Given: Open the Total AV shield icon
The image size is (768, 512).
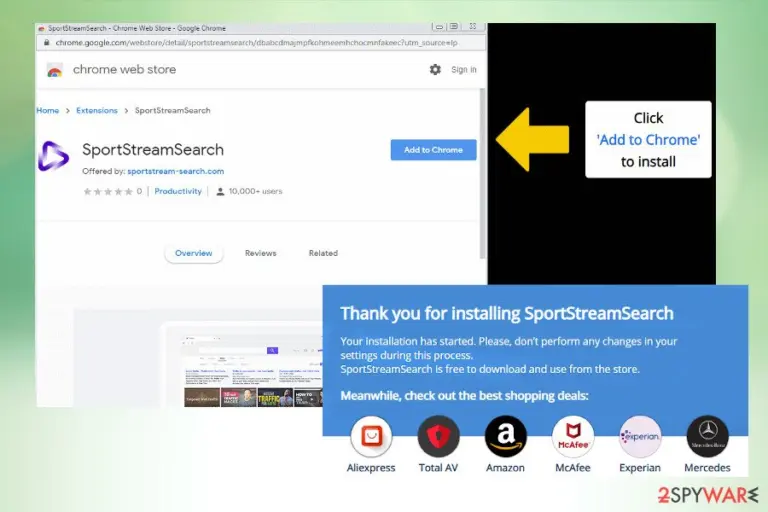Looking at the screenshot, I should click(x=438, y=436).
